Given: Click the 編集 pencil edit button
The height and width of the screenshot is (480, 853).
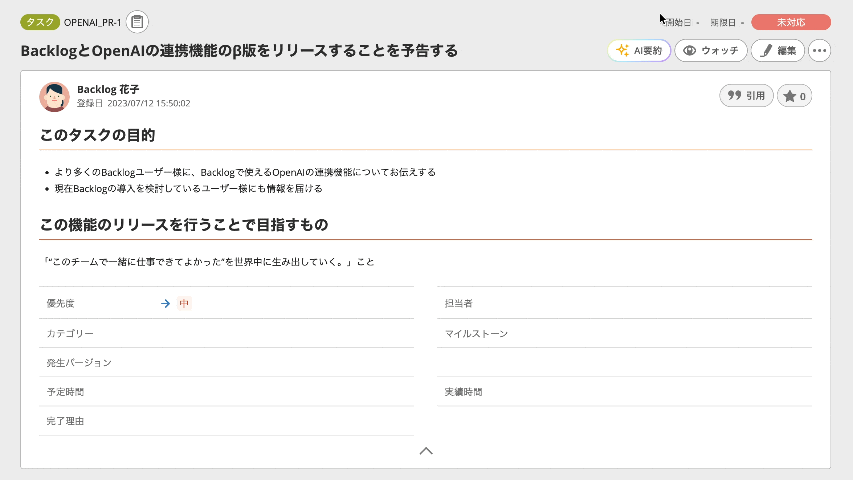Looking at the screenshot, I should 777,50.
